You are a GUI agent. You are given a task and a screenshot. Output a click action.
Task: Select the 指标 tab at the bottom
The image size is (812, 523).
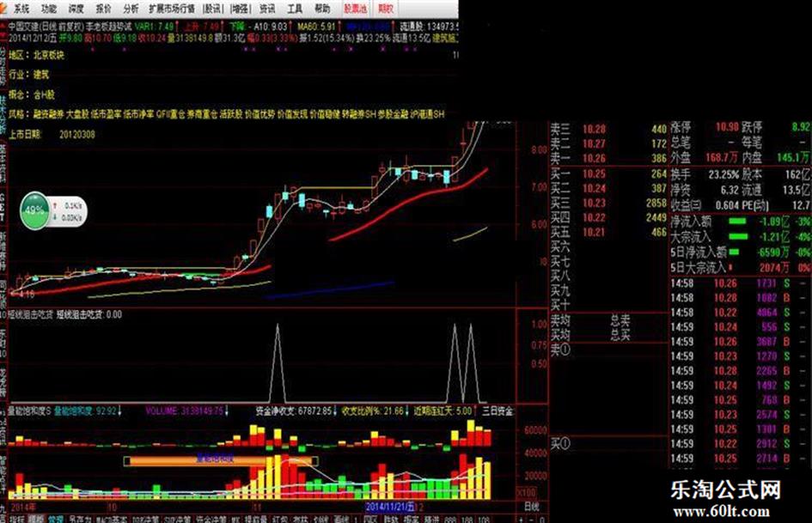[x=16, y=519]
